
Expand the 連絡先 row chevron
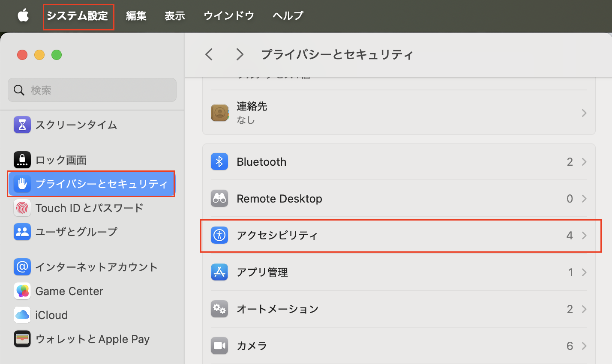(584, 113)
